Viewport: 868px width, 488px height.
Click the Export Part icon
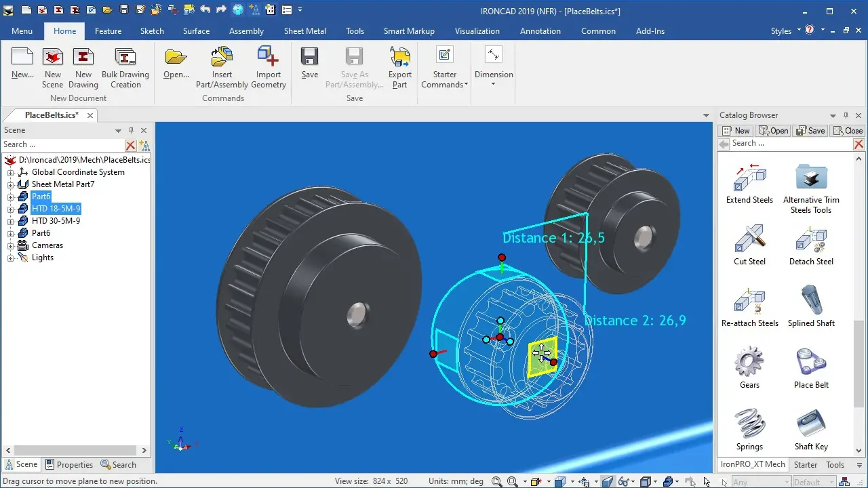[x=400, y=68]
